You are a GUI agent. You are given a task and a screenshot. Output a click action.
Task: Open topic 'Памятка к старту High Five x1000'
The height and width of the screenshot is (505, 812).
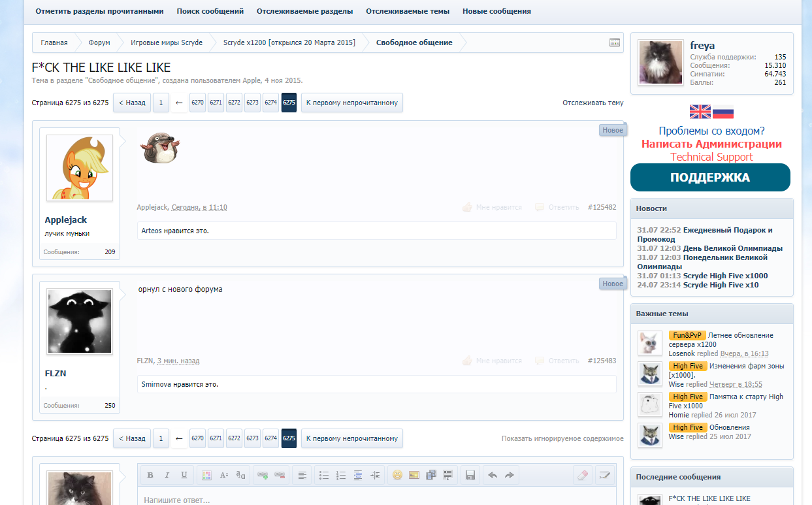click(726, 401)
